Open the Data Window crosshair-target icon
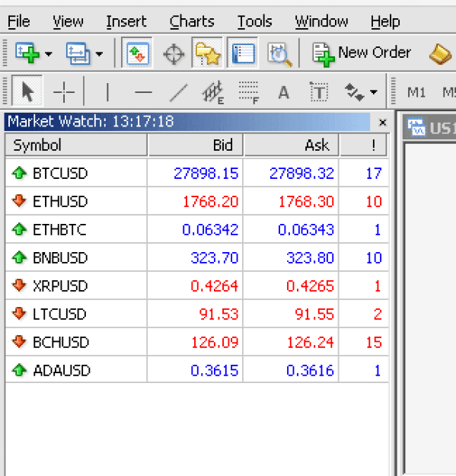The width and height of the screenshot is (456, 476). tap(174, 54)
